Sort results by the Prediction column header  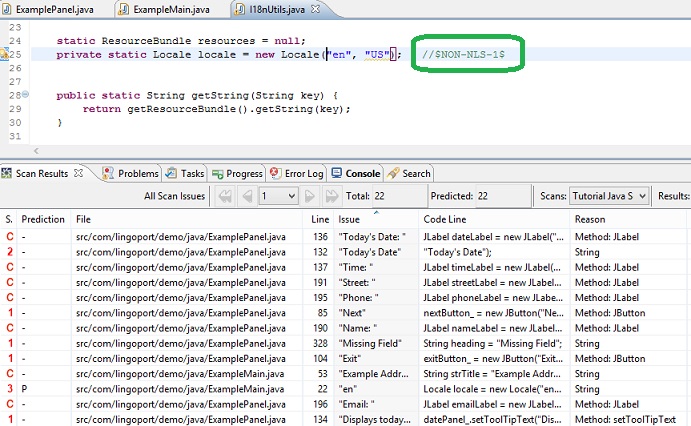(x=43, y=219)
